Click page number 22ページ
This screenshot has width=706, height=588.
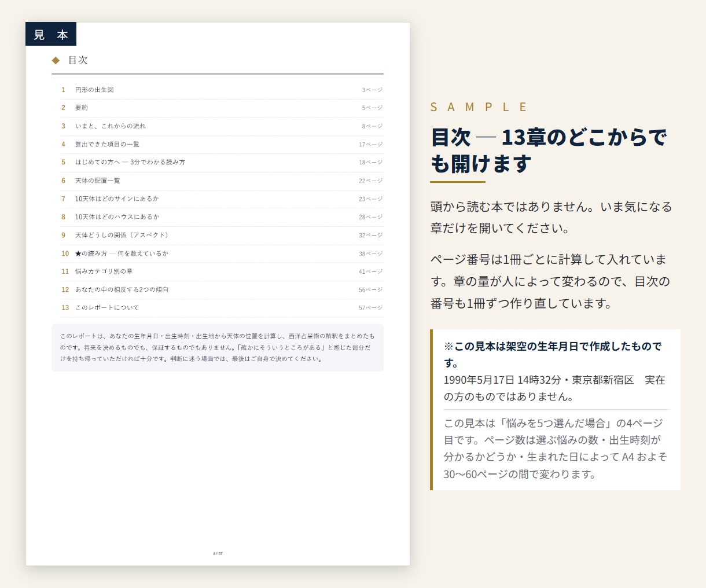coord(370,181)
